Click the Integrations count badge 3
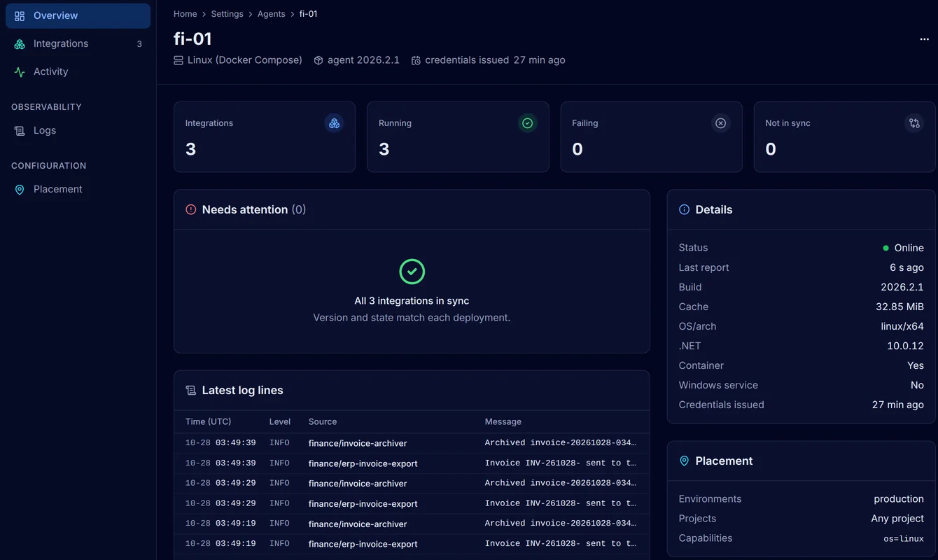 [x=139, y=44]
